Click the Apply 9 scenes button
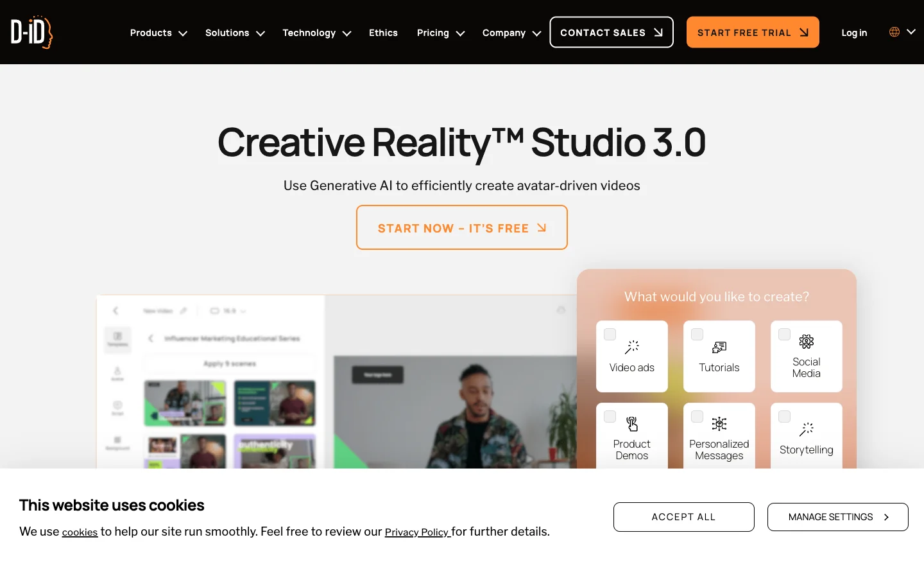 click(230, 364)
